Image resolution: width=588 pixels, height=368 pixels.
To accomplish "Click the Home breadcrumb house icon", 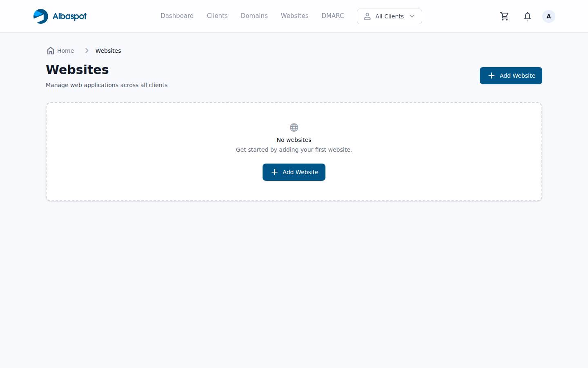I will point(51,51).
